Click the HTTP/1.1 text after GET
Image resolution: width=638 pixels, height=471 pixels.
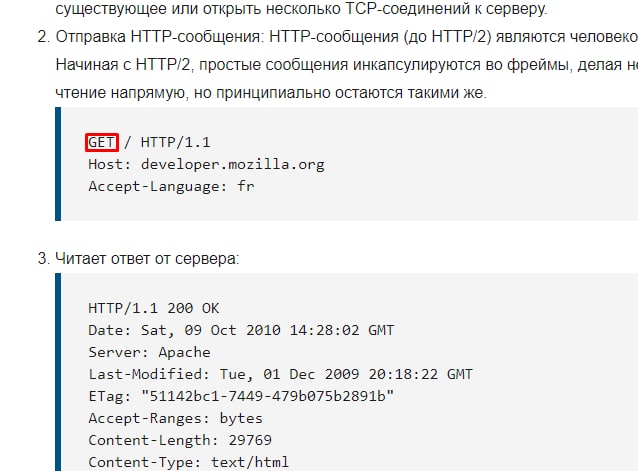177,142
